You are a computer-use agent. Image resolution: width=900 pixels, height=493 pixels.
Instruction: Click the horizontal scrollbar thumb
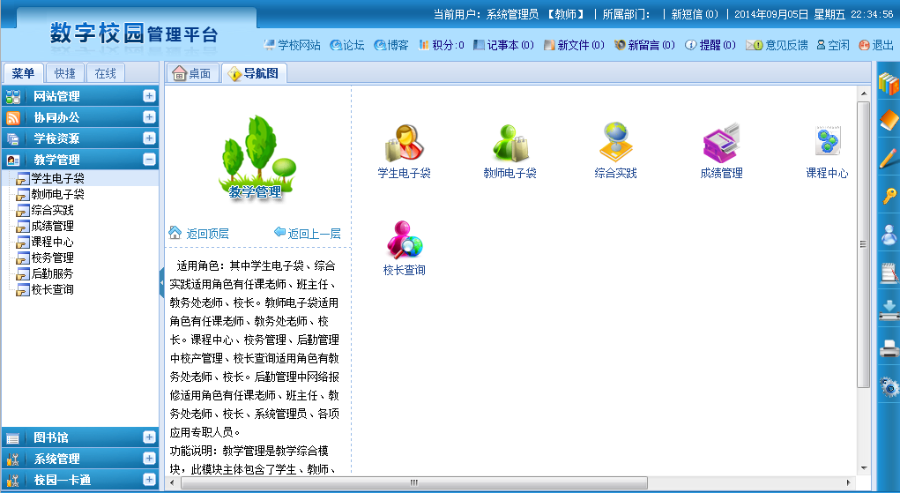tap(414, 483)
